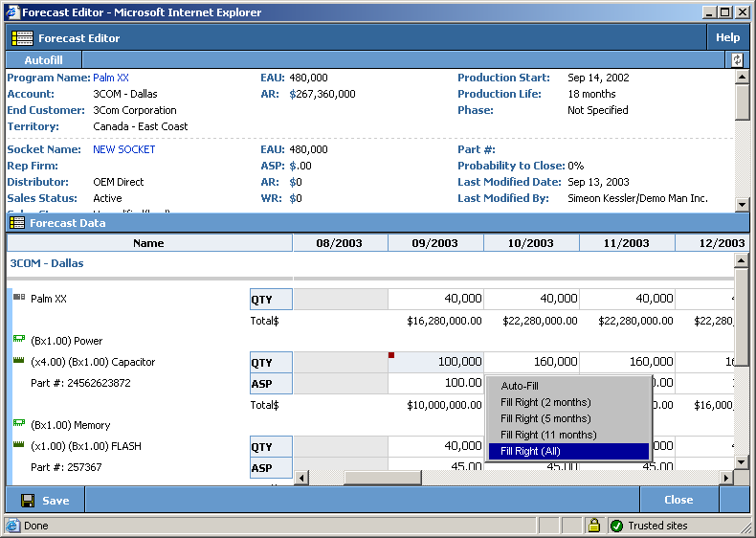Edit Palm XX QTY for 11/2003
The width and height of the screenshot is (756, 538).
627,300
